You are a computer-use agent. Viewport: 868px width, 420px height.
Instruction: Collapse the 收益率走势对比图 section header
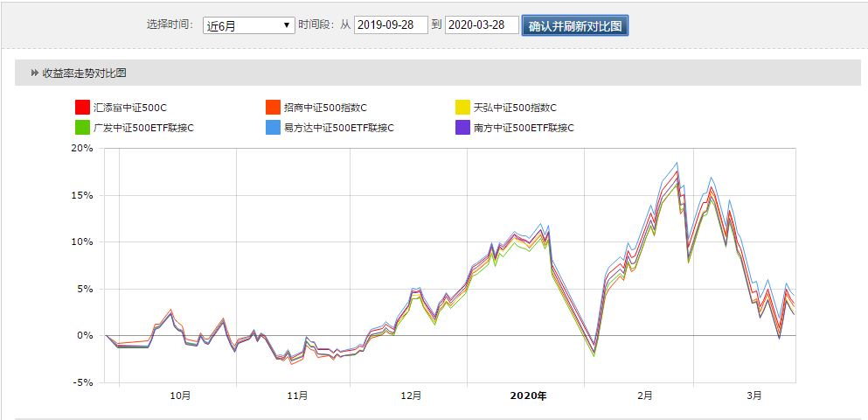(437, 73)
